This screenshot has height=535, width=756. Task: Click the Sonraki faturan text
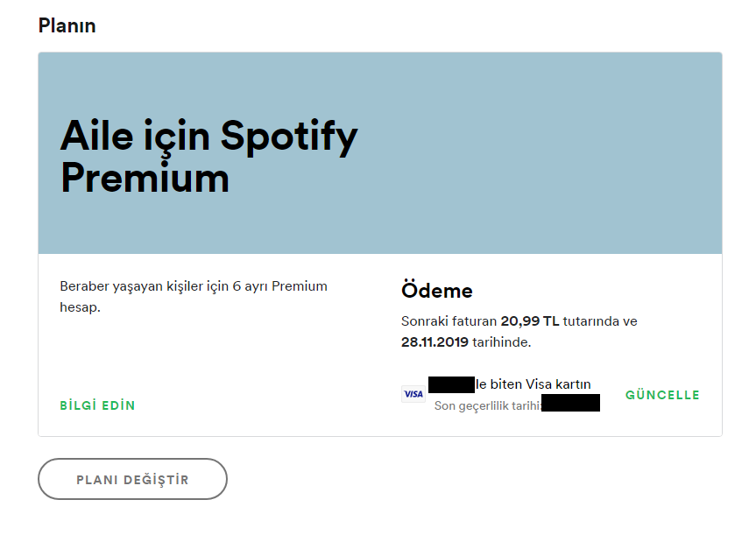449,321
